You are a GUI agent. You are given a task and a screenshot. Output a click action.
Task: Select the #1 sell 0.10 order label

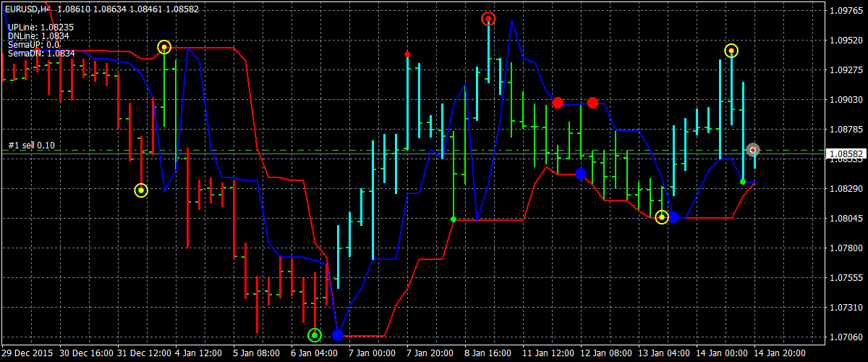pyautogui.click(x=31, y=146)
